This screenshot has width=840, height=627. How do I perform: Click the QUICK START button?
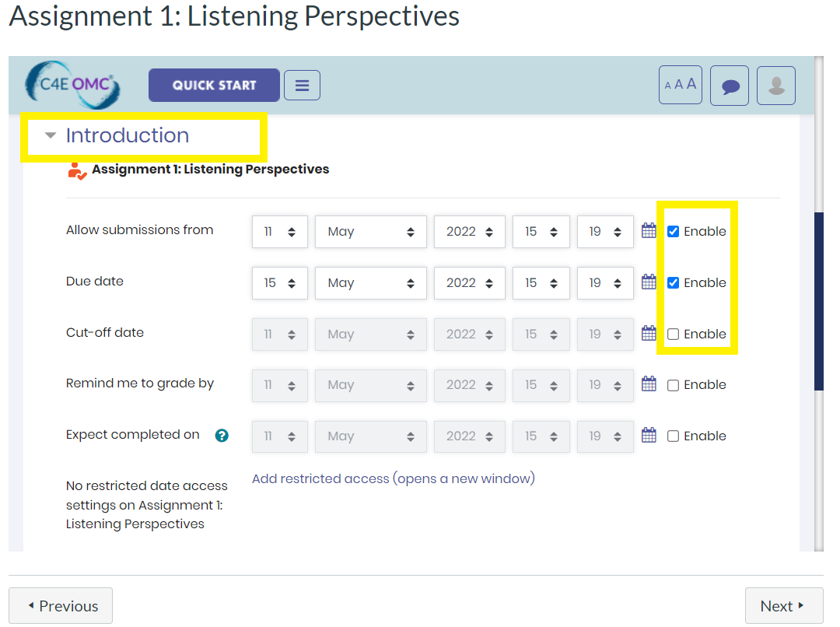[215, 86]
